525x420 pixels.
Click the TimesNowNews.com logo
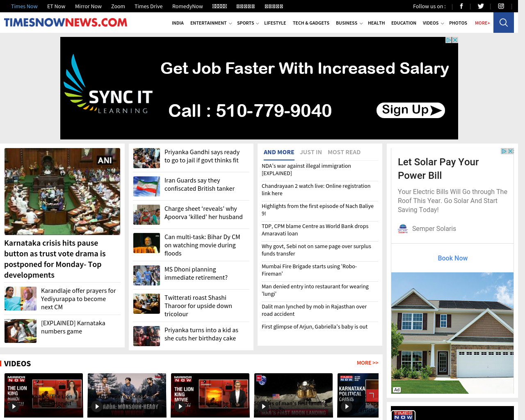66,23
